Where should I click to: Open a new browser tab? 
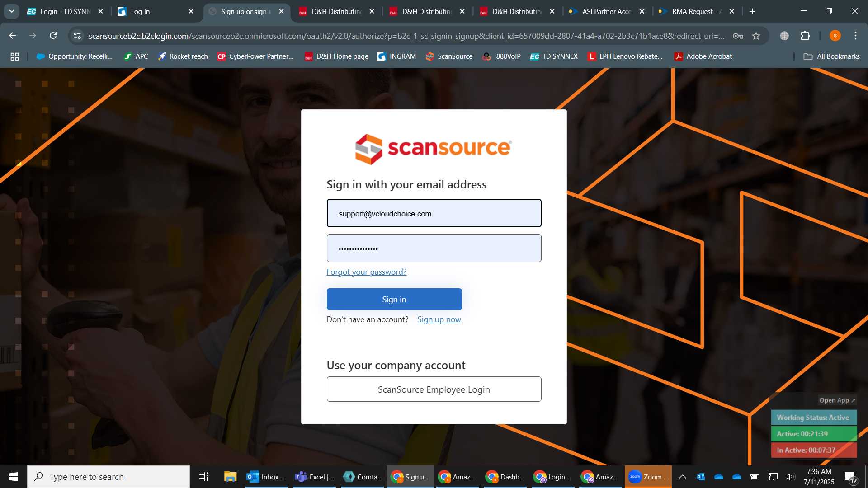point(752,12)
